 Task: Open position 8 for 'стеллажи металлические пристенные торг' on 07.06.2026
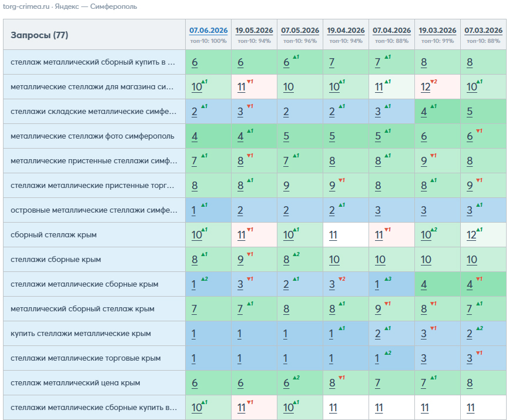[195, 186]
